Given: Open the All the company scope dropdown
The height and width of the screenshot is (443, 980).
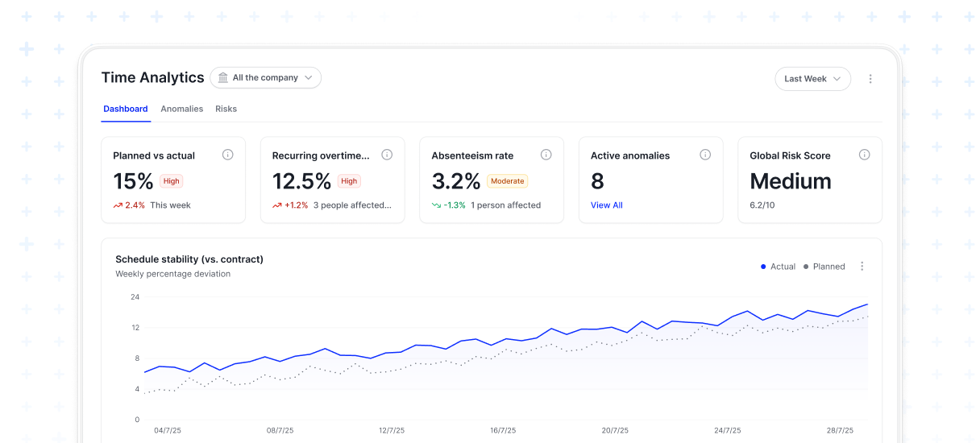Looking at the screenshot, I should (x=266, y=78).
